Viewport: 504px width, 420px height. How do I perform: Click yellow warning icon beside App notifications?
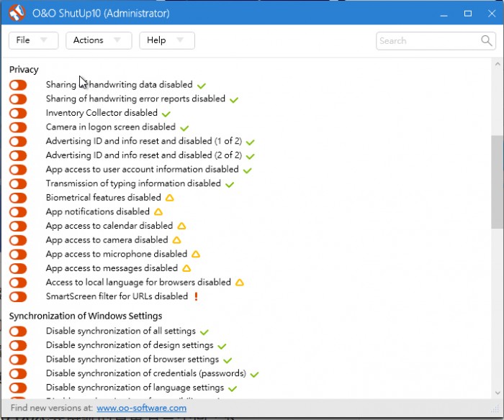(x=158, y=212)
